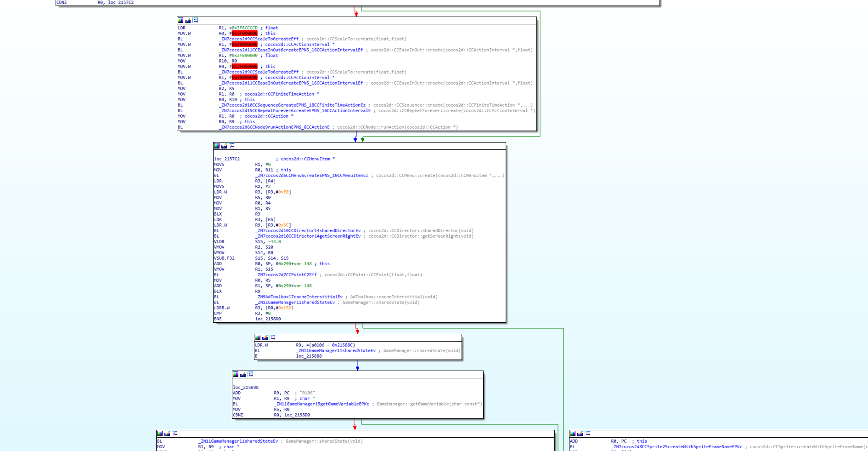
Task: Click the createWithSpriteFrameNameEPKc function name
Action: point(676,447)
